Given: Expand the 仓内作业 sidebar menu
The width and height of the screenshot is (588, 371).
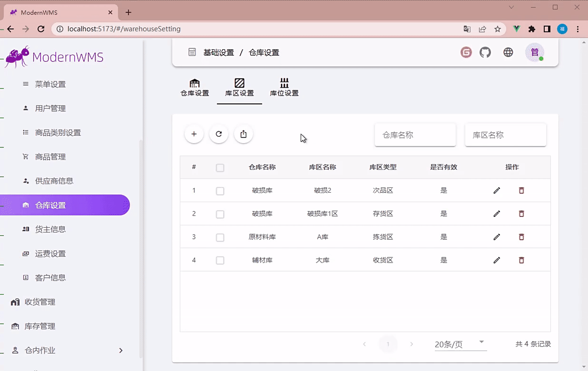Looking at the screenshot, I should tap(67, 350).
